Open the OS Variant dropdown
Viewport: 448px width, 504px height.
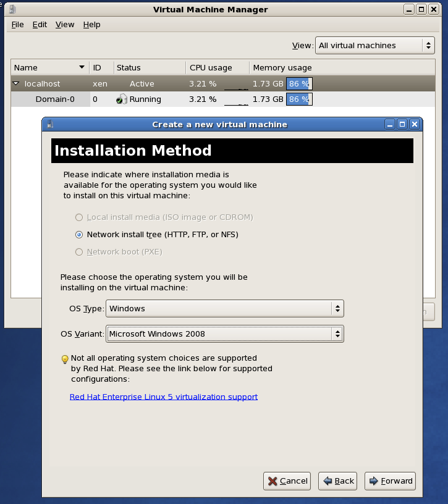[224, 334]
